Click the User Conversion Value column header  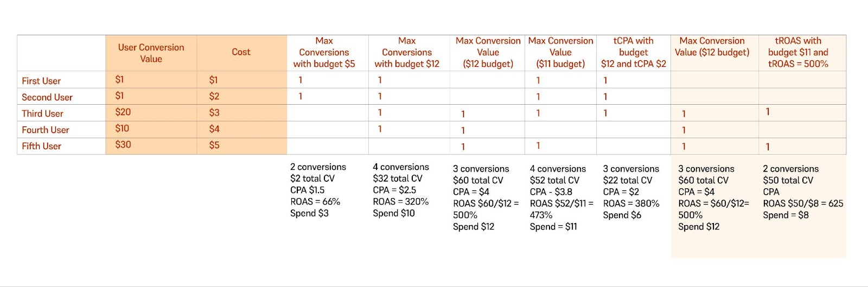151,53
